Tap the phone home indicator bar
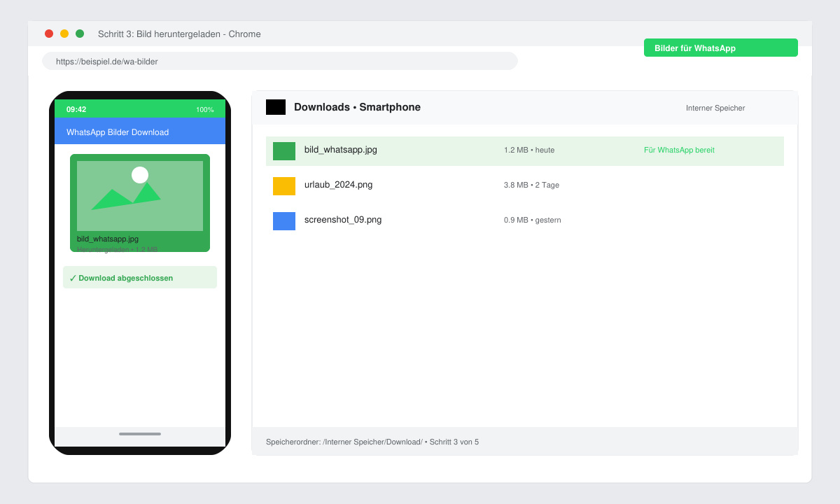Image resolution: width=840 pixels, height=504 pixels. [140, 434]
